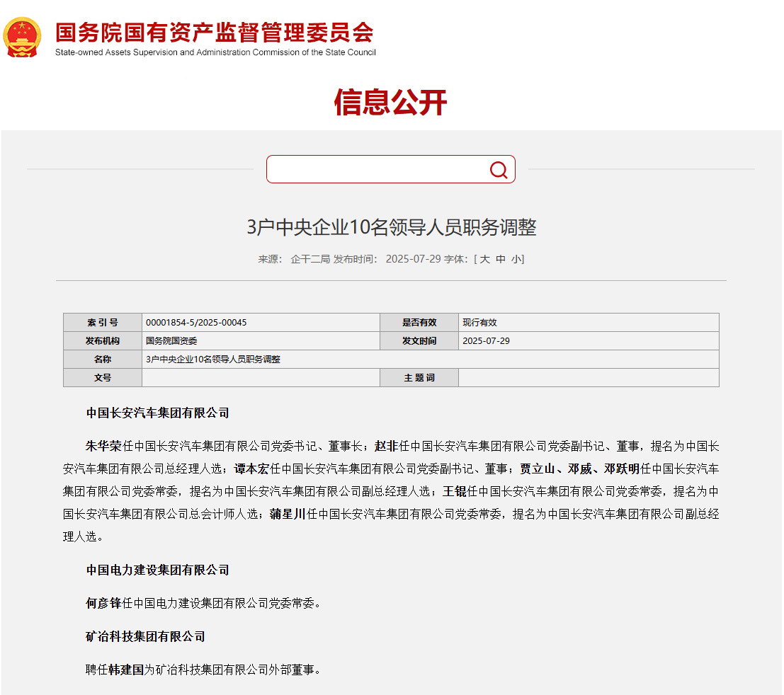
Task: Select medium font size 中
Action: click(x=501, y=259)
